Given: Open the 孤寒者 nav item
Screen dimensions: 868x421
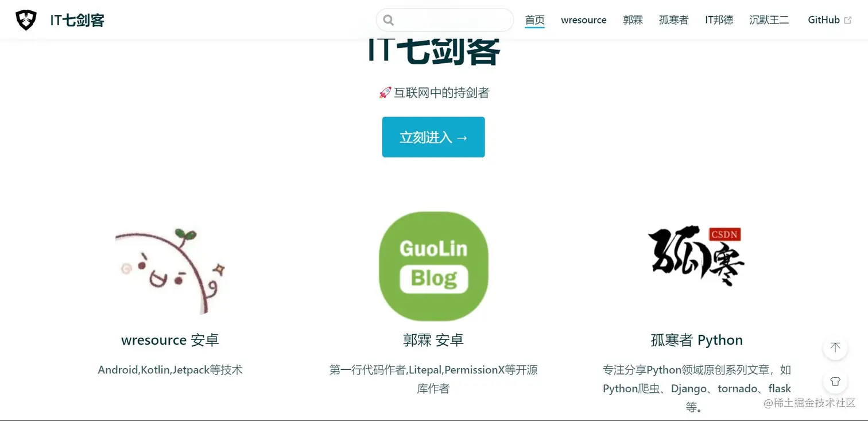Looking at the screenshot, I should [673, 20].
